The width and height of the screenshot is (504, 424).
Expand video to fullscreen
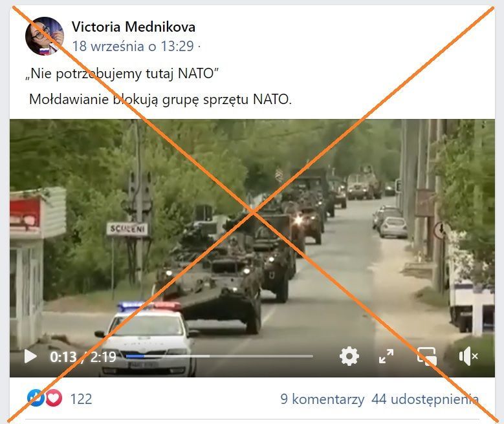click(x=386, y=356)
